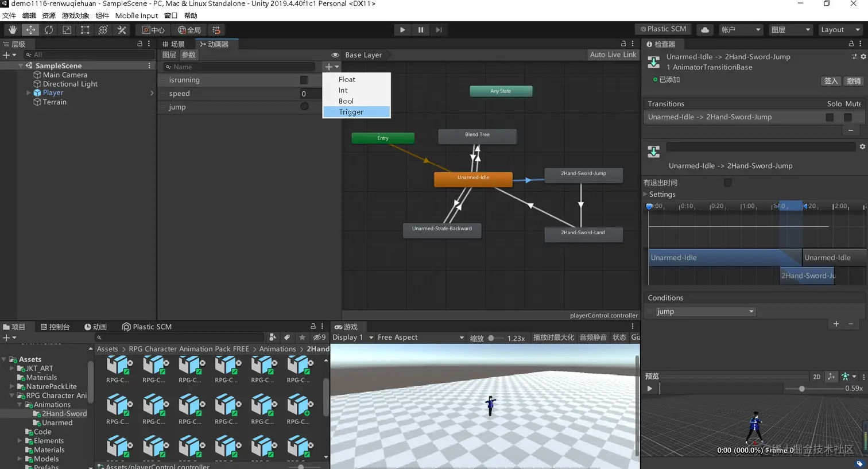
Task: Click the Auto Live Link button
Action: (x=613, y=55)
